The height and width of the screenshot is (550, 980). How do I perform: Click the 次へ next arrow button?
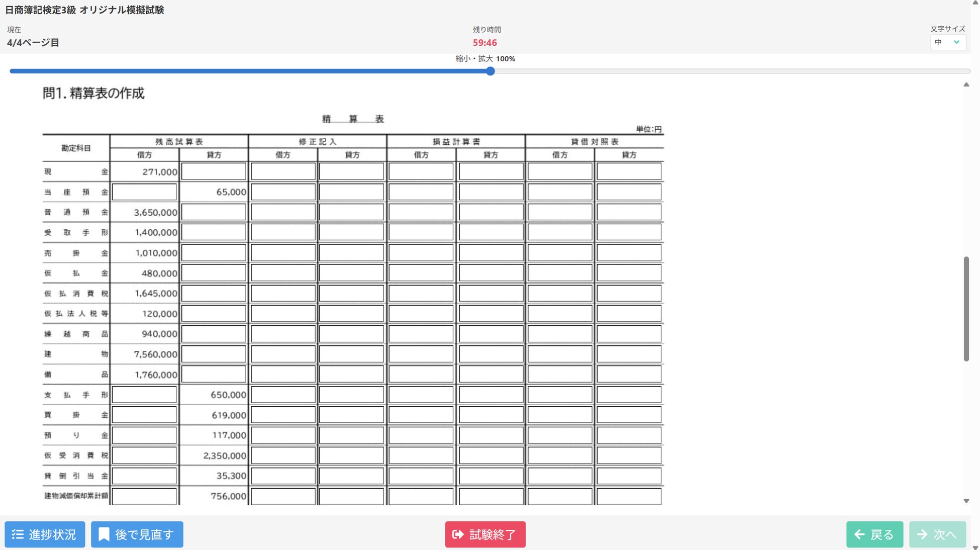pyautogui.click(x=937, y=534)
